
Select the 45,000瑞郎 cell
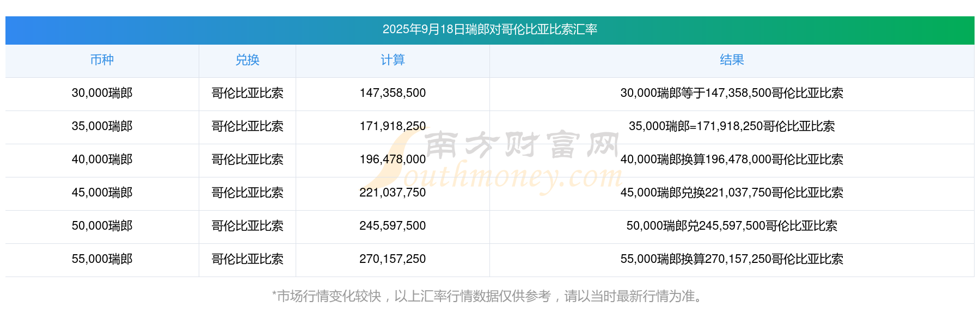pos(102,193)
